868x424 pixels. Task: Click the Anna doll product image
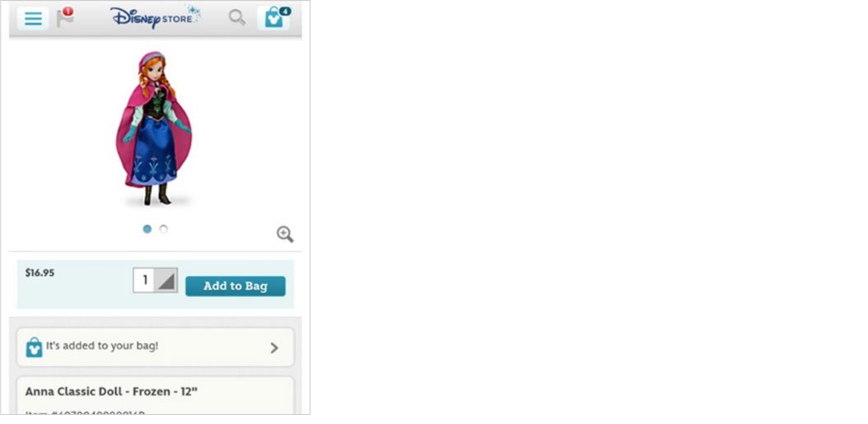click(x=155, y=128)
